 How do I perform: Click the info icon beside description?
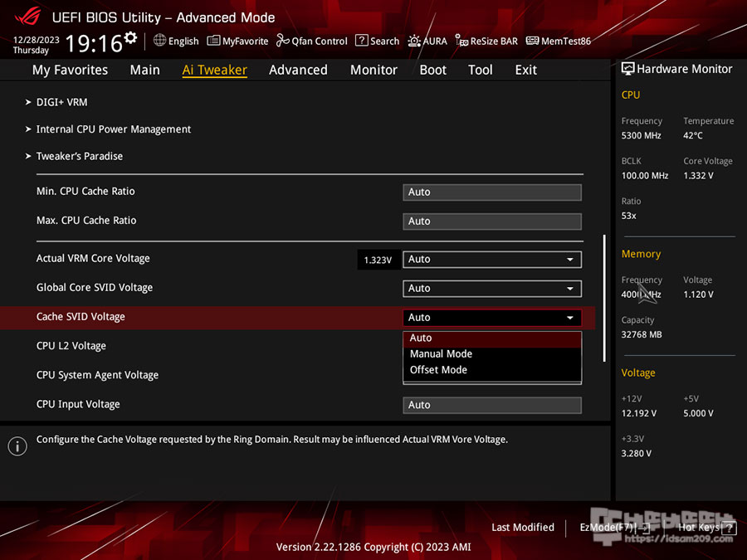point(17,446)
